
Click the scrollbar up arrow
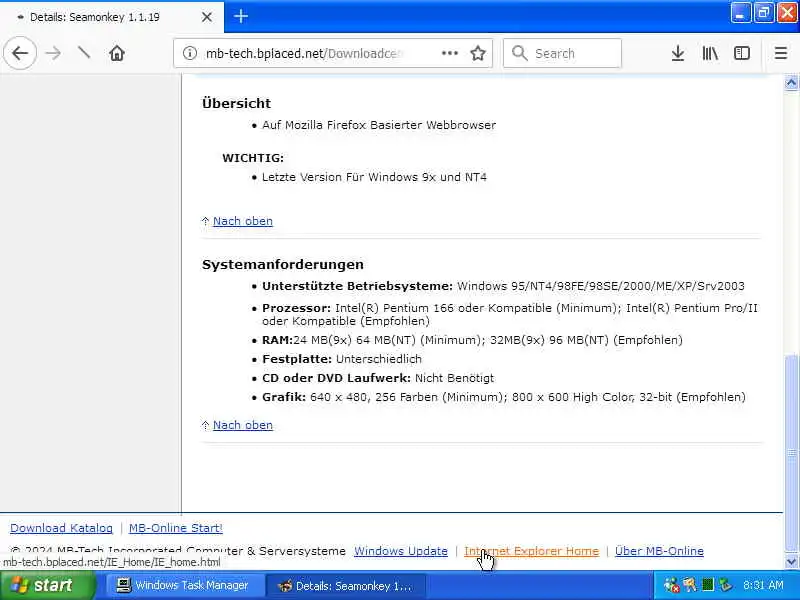point(791,82)
